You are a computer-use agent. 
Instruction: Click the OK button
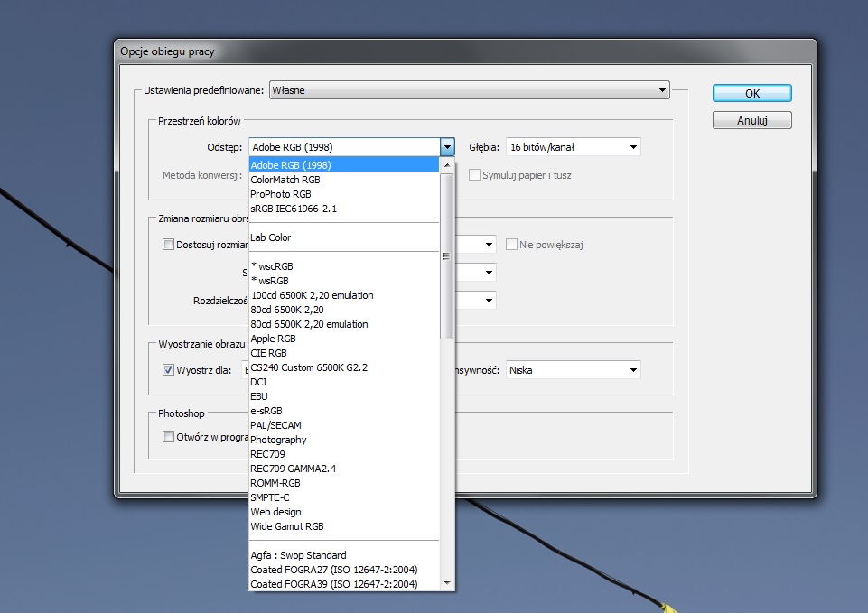pos(751,93)
